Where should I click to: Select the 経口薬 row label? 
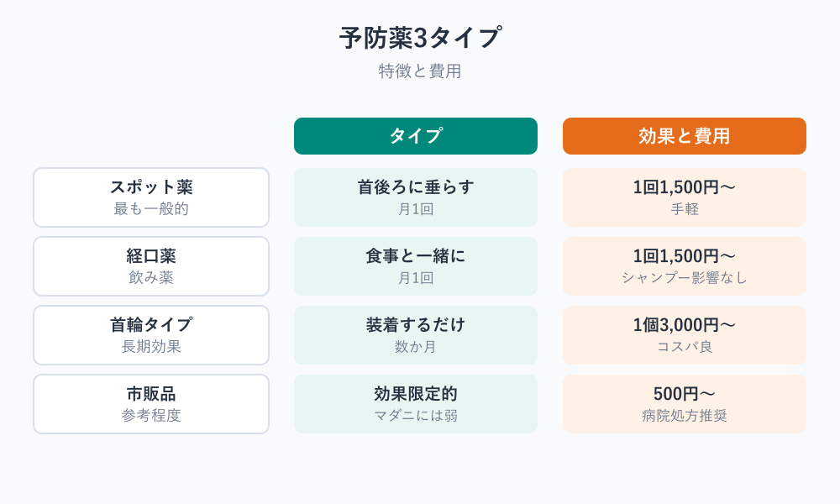point(151,266)
